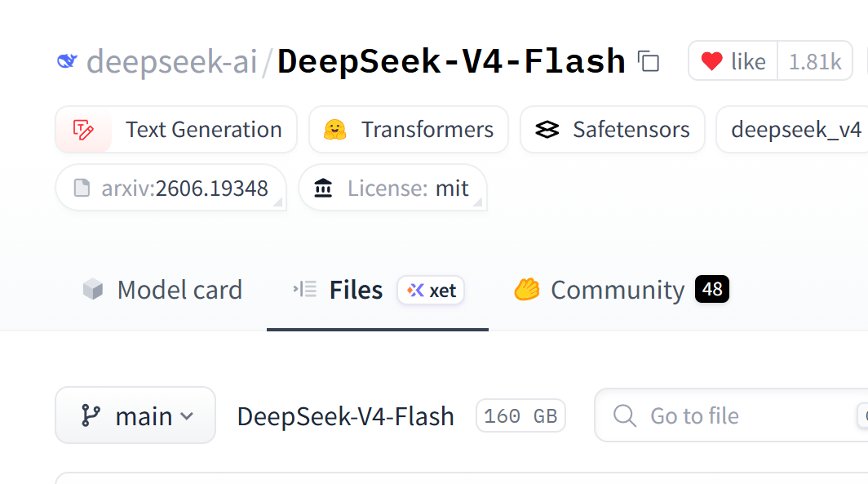The image size is (868, 484).
Task: Switch to the Model card tab
Action: [162, 290]
